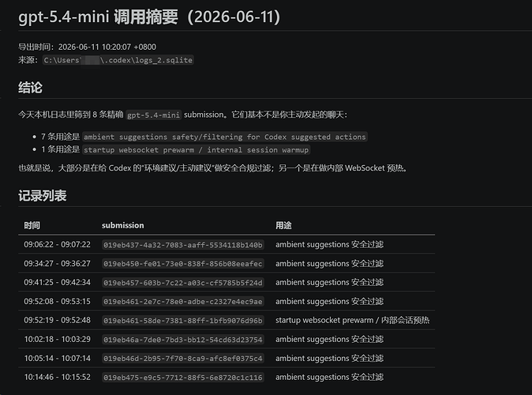
Task: Click time cell 09:52:19 - 09:52:48
Action: coord(58,320)
